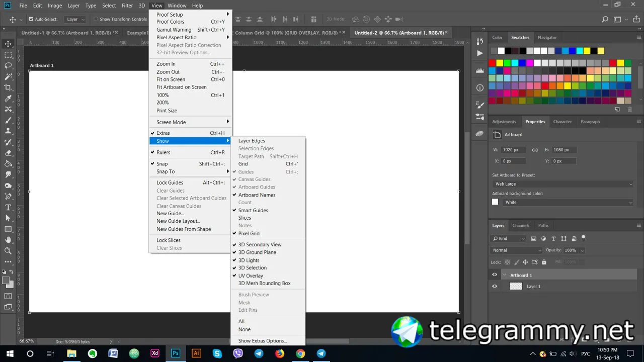Pick the Horizontal Type tool
Screen dimensions: 644x362
pos(8,207)
